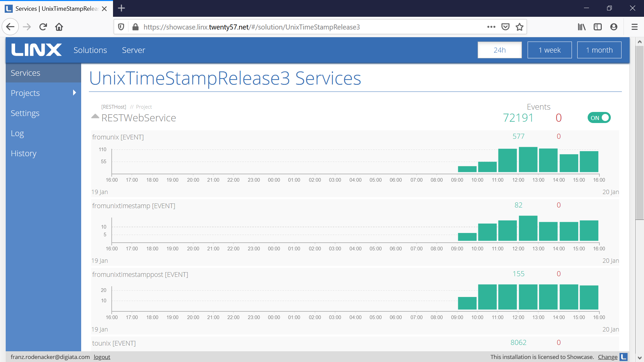Click the Linx icon beside Change link
644x362 pixels.
coord(624,357)
